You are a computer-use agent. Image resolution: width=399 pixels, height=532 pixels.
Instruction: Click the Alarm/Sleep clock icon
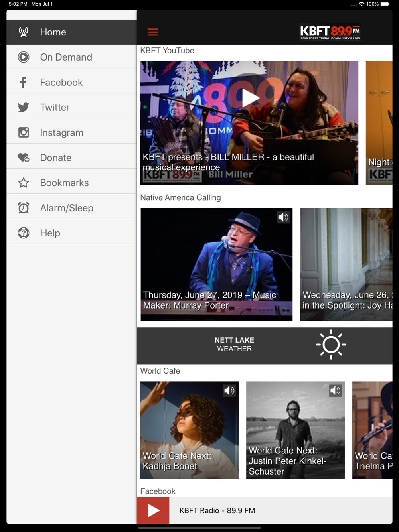tap(24, 208)
